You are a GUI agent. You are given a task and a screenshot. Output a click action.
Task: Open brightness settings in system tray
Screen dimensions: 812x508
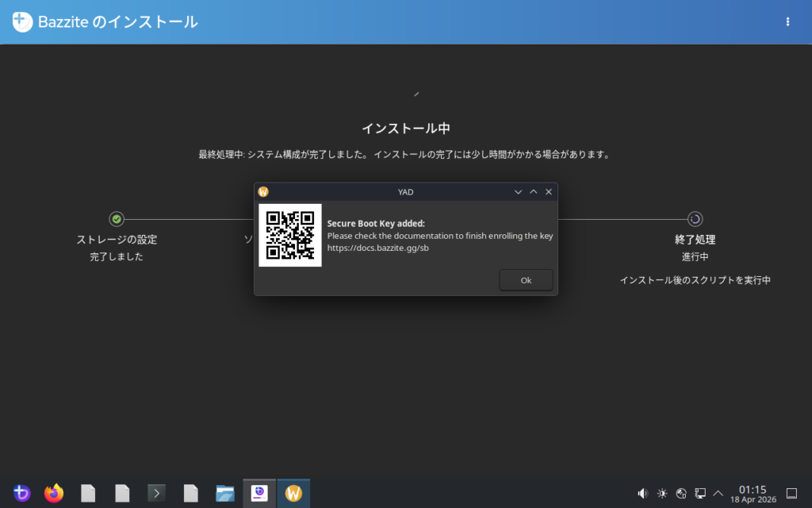(x=662, y=494)
